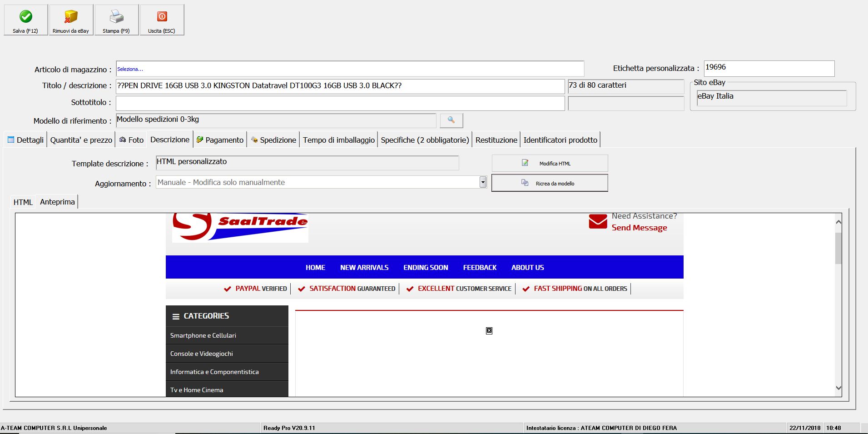Click the Uscita (ESC) exit icon
This screenshot has width=868, height=434.
click(x=162, y=17)
